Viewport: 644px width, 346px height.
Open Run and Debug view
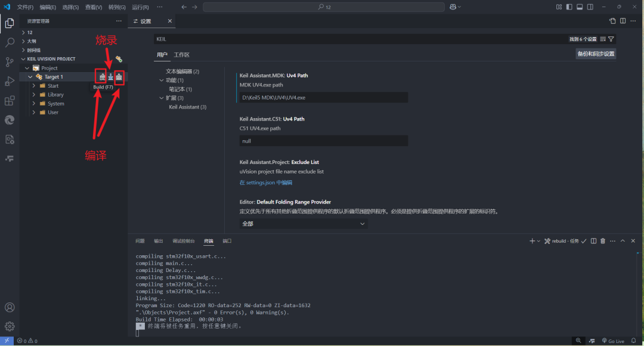[10, 81]
